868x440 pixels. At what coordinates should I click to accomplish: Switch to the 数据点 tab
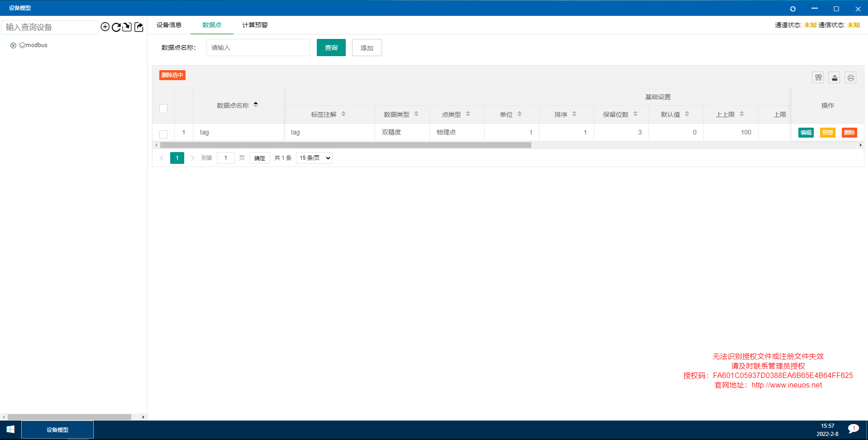tap(212, 25)
